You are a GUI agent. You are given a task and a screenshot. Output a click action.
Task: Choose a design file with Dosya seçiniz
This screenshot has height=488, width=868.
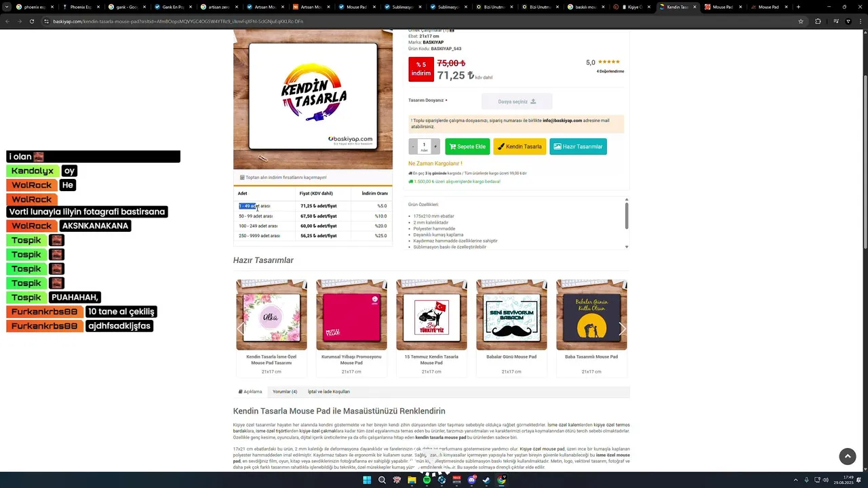point(517,102)
